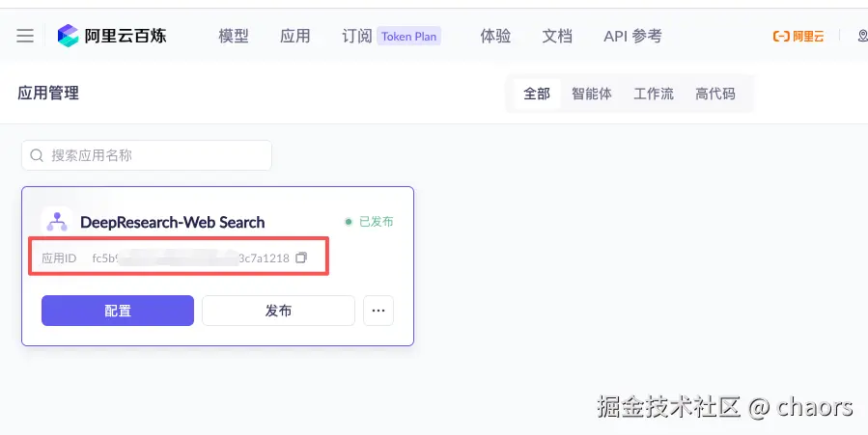The width and height of the screenshot is (868, 435).
Task: Click the 应用管理 page heading
Action: click(48, 93)
